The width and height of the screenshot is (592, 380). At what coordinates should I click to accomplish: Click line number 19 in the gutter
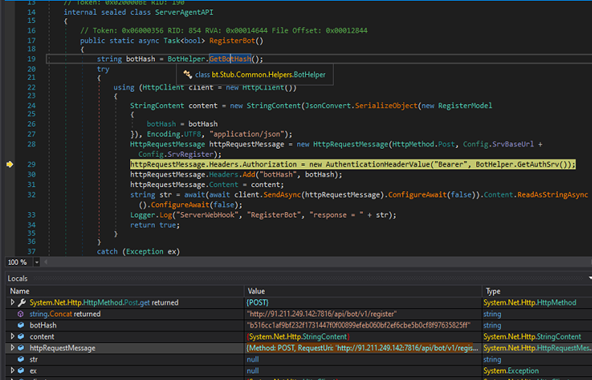[x=31, y=59]
